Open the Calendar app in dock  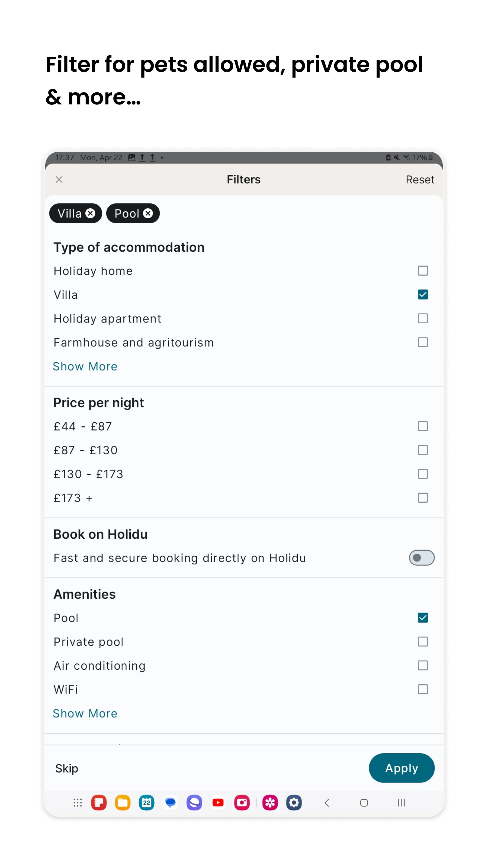146,803
